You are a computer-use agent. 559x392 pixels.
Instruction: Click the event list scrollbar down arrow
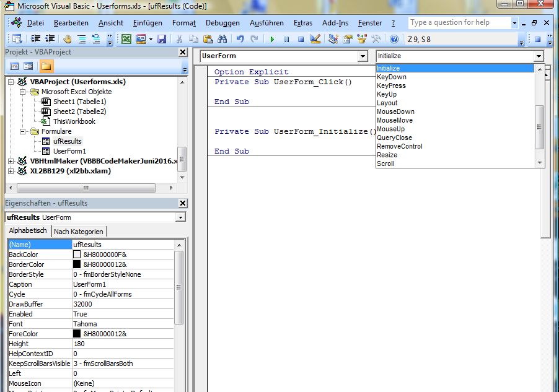click(x=540, y=163)
